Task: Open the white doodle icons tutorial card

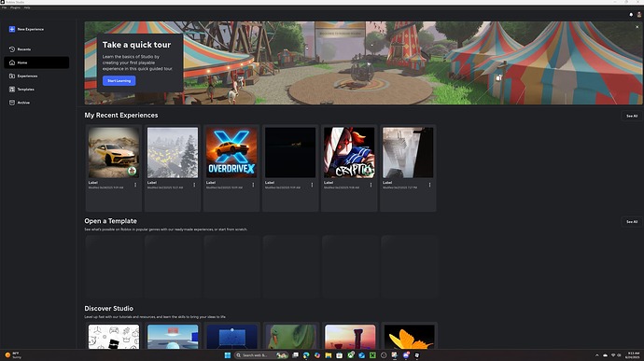Action: [114, 337]
